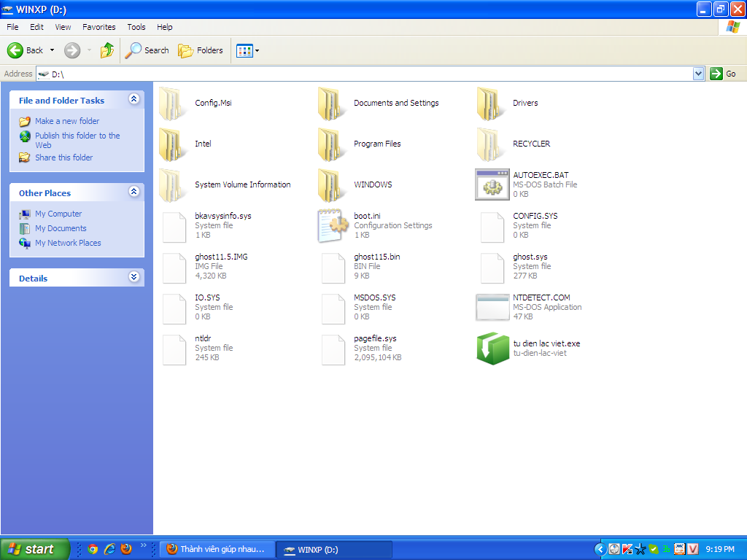Image resolution: width=747 pixels, height=560 pixels.
Task: Open My Documents from Other Places
Action: 61,228
